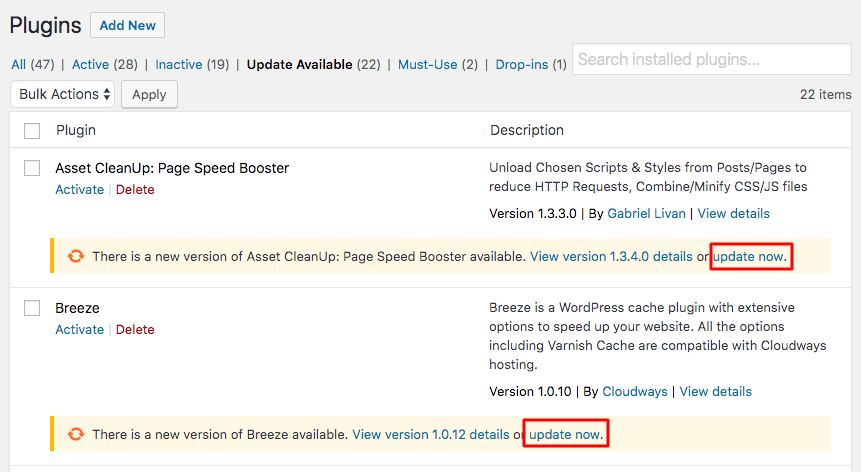Activate the Asset CleanUp plugin
This screenshot has height=472, width=861.
click(x=80, y=189)
